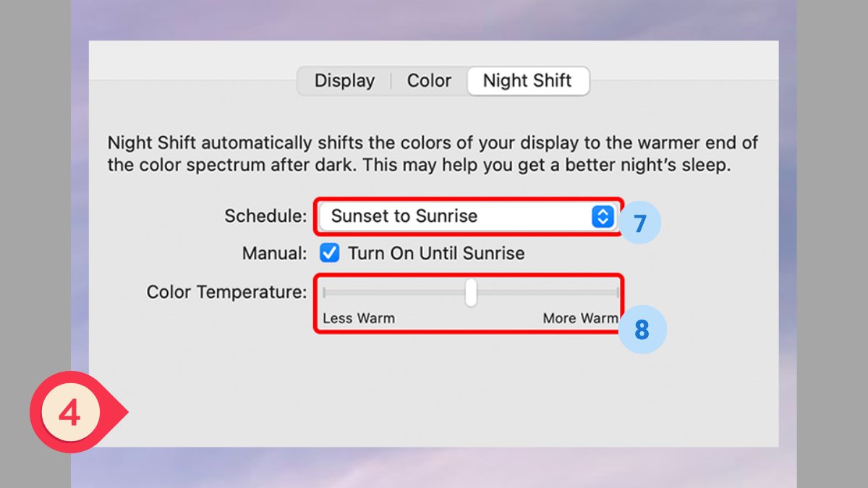This screenshot has height=488, width=868.
Task: Click the left tick mark of temperature slider
Action: (x=325, y=293)
